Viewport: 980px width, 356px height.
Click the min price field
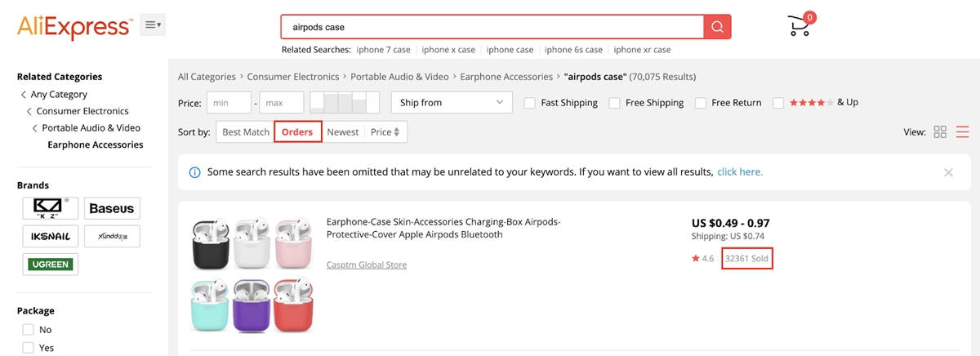click(x=229, y=103)
